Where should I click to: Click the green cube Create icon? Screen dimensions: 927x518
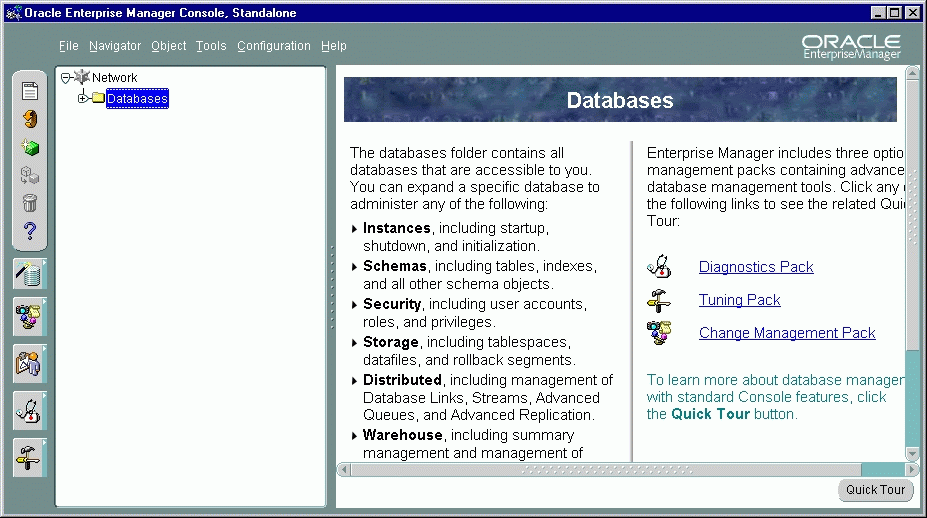[30, 148]
